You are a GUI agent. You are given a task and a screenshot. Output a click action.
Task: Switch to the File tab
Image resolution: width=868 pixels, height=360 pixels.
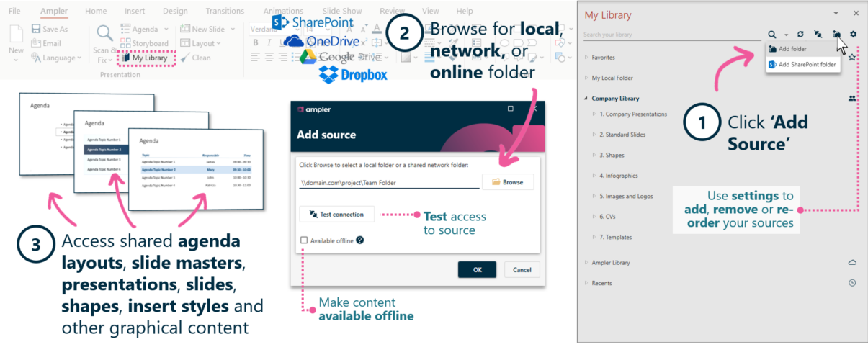click(14, 12)
